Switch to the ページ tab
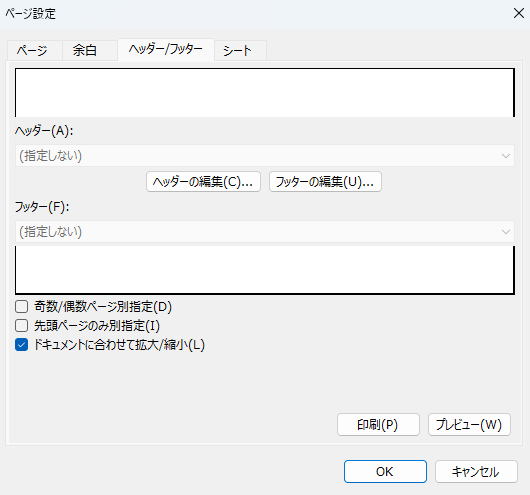 click(x=34, y=50)
